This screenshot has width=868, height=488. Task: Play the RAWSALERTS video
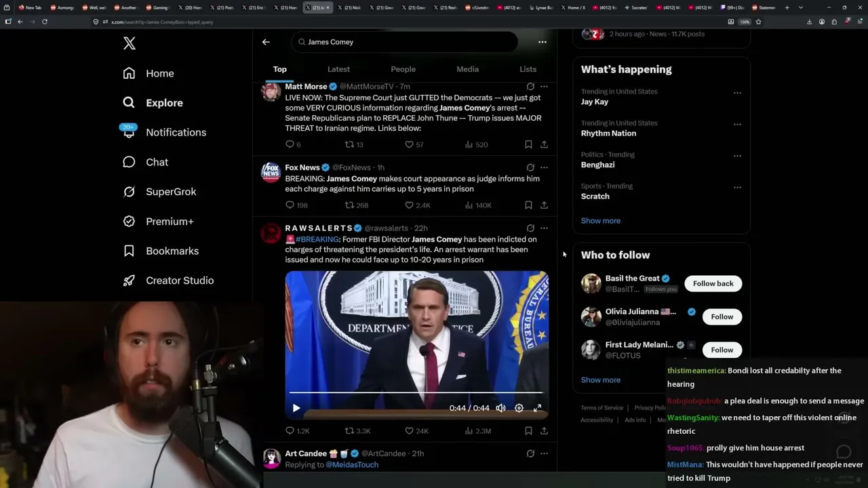296,408
